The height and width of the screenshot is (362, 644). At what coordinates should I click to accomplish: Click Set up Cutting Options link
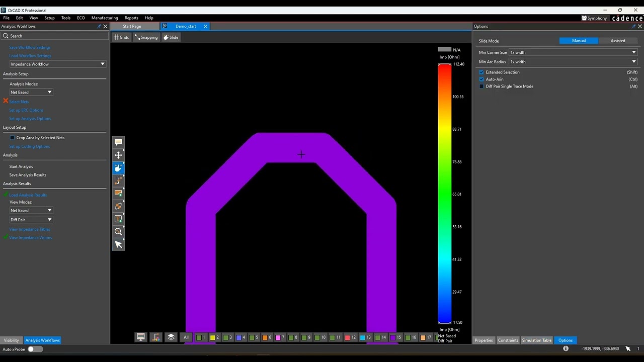tap(30, 146)
